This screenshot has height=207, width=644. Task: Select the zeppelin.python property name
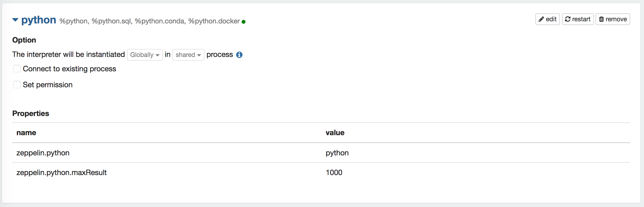click(x=43, y=153)
